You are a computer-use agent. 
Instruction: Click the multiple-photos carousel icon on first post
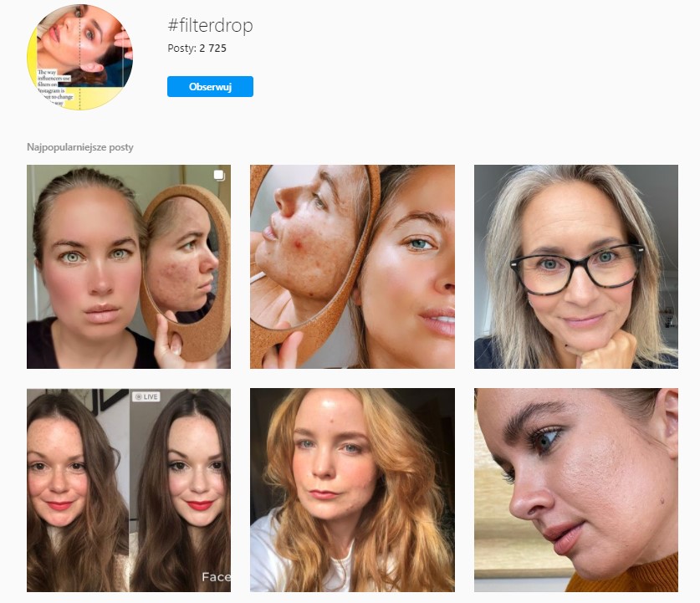(x=218, y=176)
